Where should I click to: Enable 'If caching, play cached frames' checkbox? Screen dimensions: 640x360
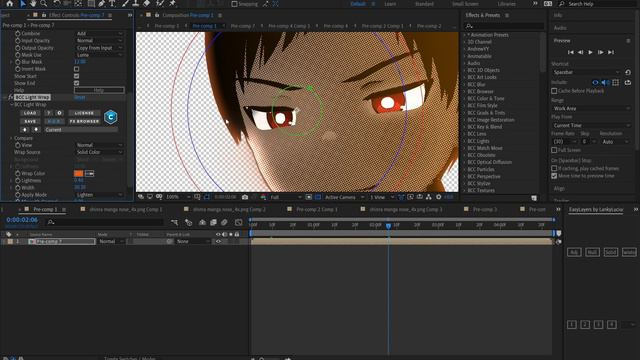554,168
